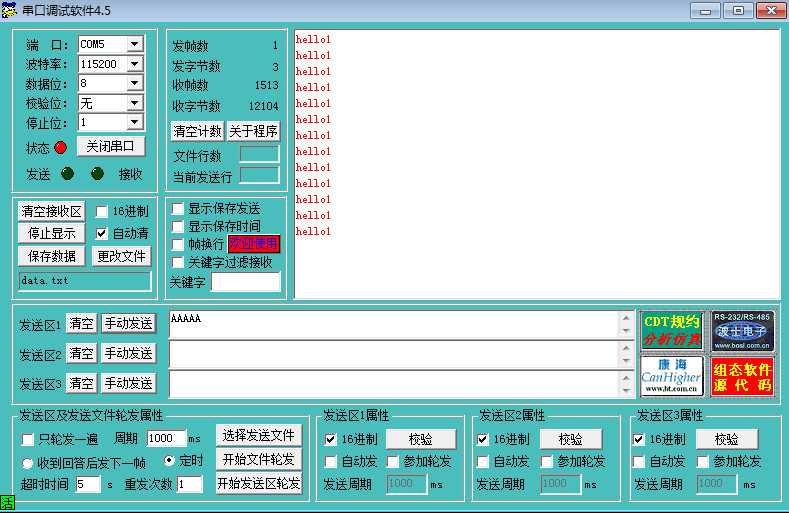Image resolution: width=789 pixels, height=513 pixels.
Task: Click the 发送区3 text box
Action: [394, 384]
